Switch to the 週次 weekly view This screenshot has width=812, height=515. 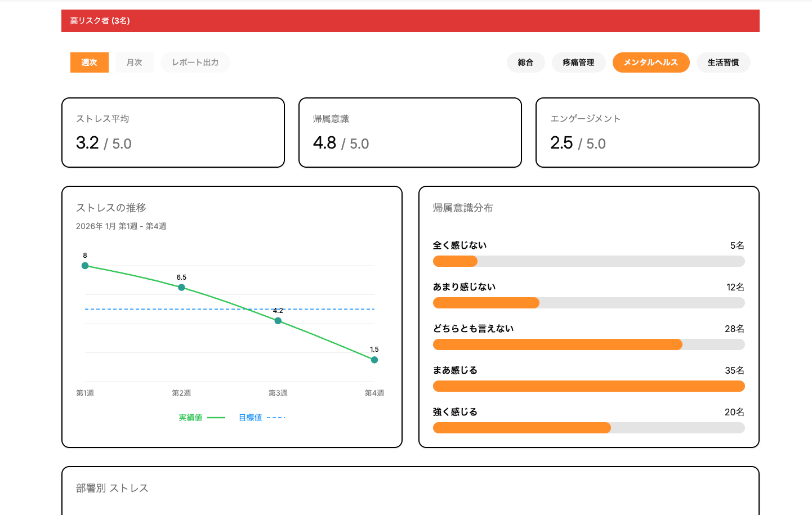point(89,62)
